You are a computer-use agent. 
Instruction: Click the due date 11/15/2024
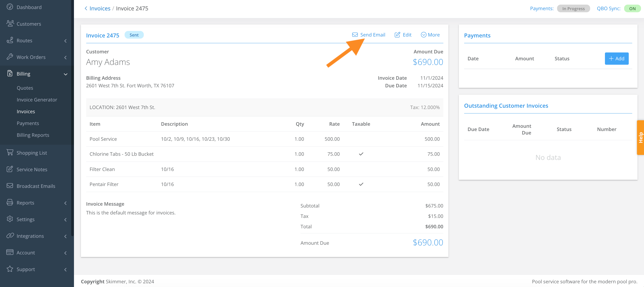point(430,85)
